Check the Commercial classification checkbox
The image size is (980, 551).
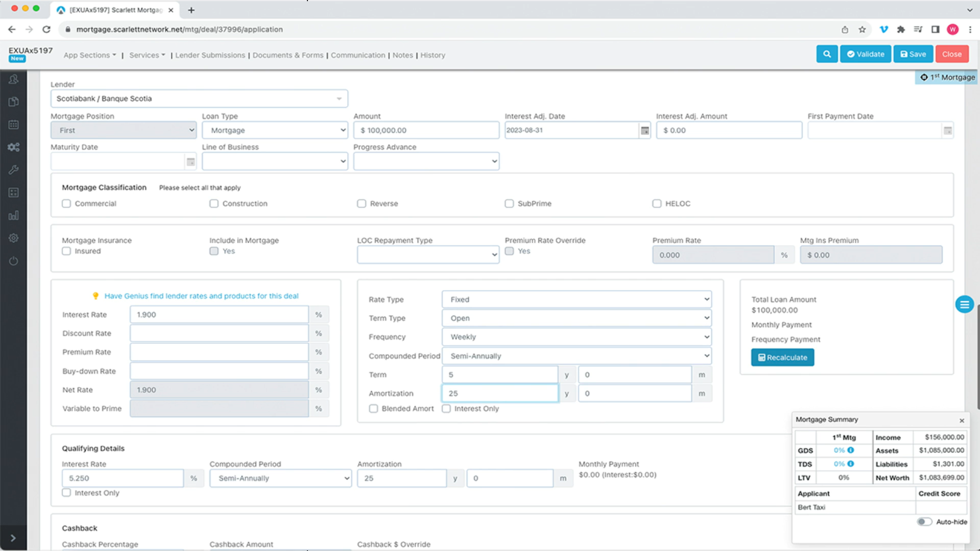click(x=66, y=204)
